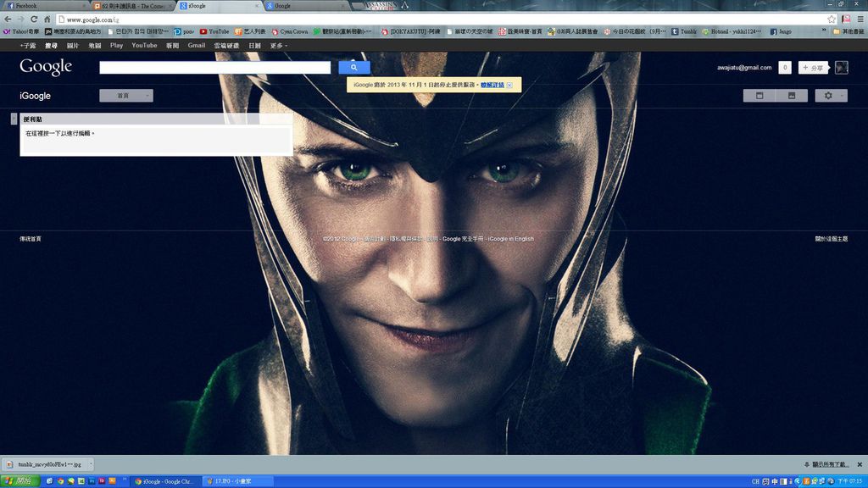The width and height of the screenshot is (868, 488).
Task: Click the browser forward arrow
Action: [20, 19]
